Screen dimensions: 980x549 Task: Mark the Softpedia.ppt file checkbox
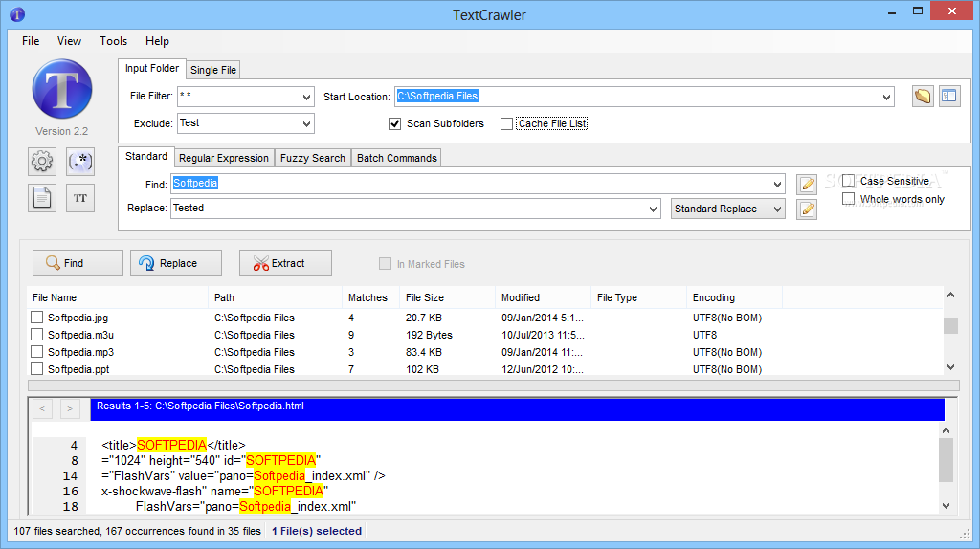pos(37,369)
